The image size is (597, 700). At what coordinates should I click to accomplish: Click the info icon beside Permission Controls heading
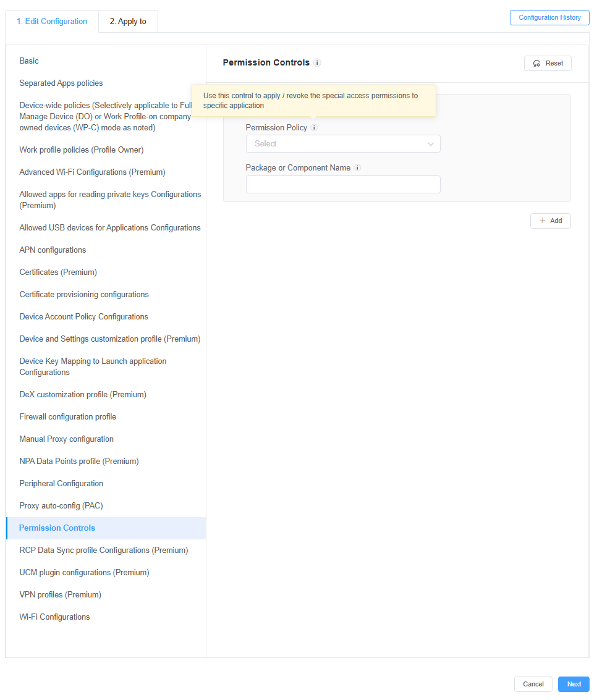(x=317, y=62)
